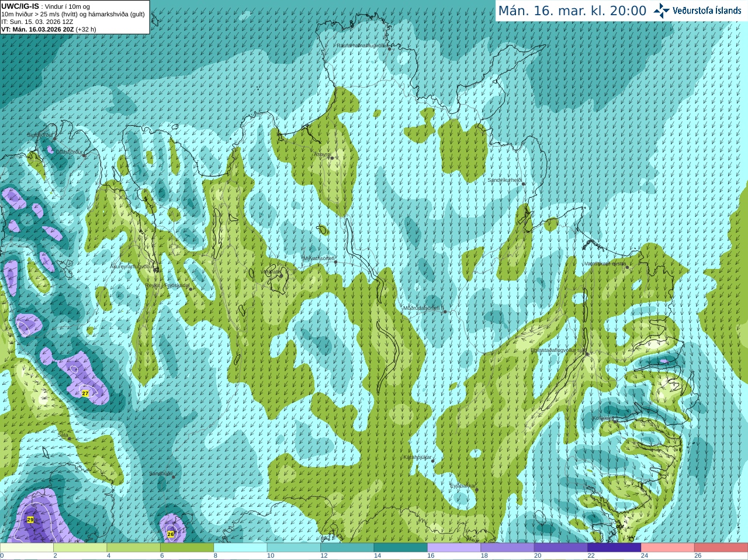Viewport: 748px width, 560px height.
Task: Click the 0–2 m/s legend swatch
Action: 27,548
